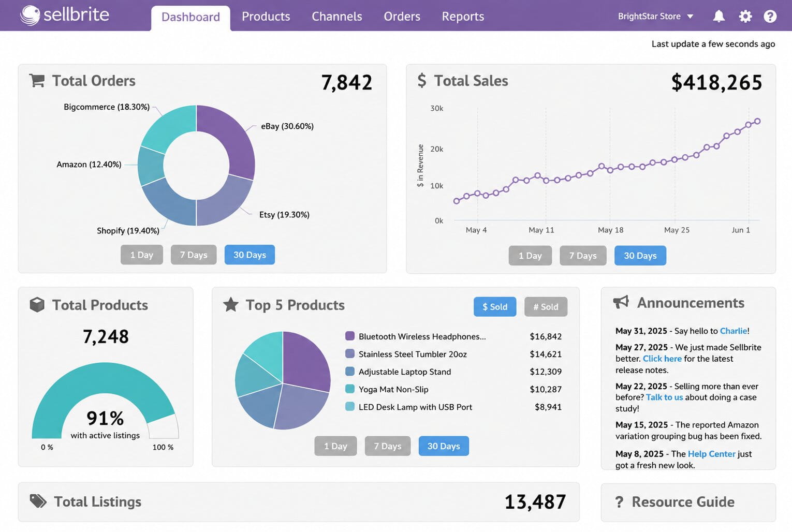
Task: Click the Total Listings value 13,487
Action: tap(535, 501)
